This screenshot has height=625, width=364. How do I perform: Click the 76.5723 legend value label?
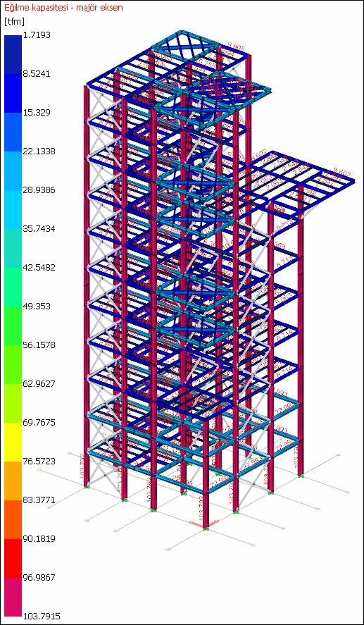(39, 462)
